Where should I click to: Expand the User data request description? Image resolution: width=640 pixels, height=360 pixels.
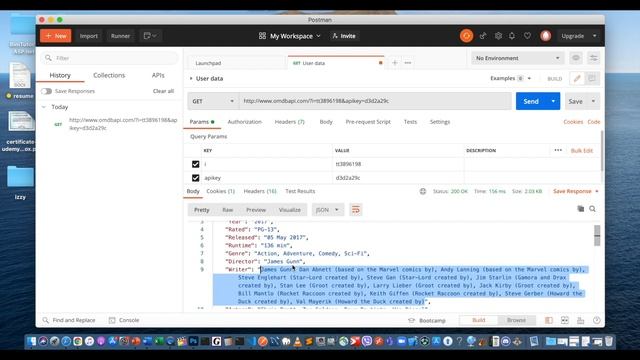[x=191, y=78]
